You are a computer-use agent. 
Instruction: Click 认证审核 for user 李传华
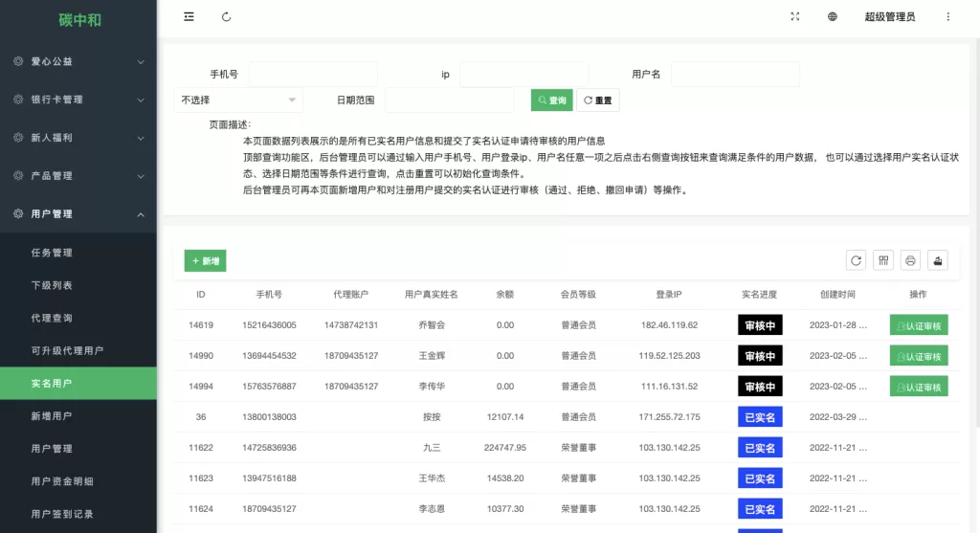(x=919, y=387)
